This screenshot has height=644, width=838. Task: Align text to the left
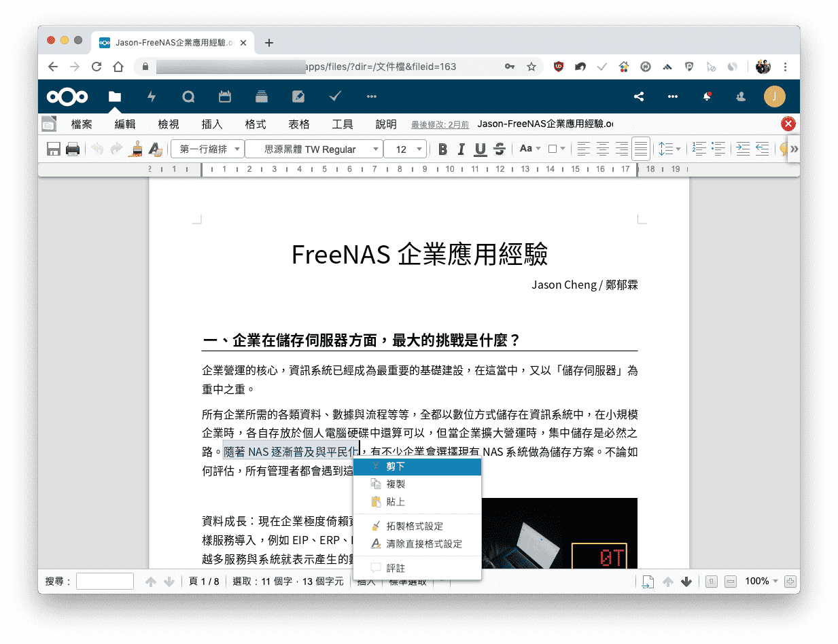[583, 149]
